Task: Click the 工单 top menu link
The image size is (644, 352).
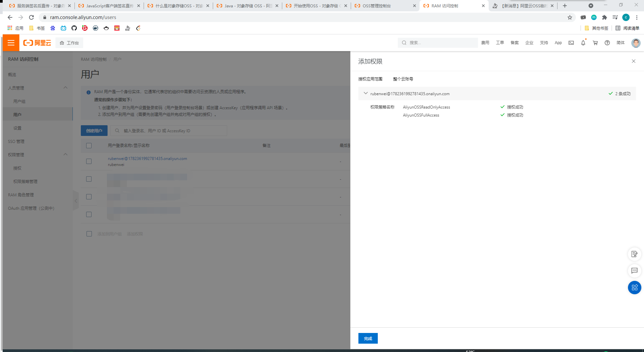Action: point(500,43)
